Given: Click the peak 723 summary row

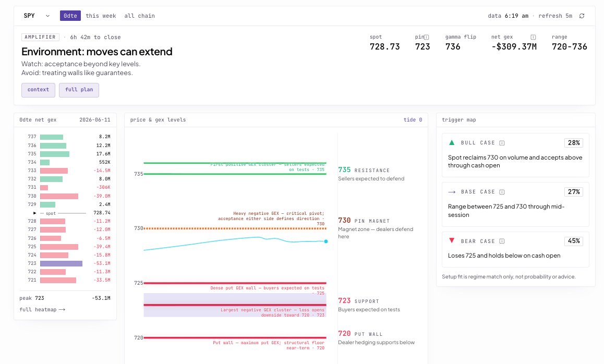Looking at the screenshot, I should [x=65, y=298].
